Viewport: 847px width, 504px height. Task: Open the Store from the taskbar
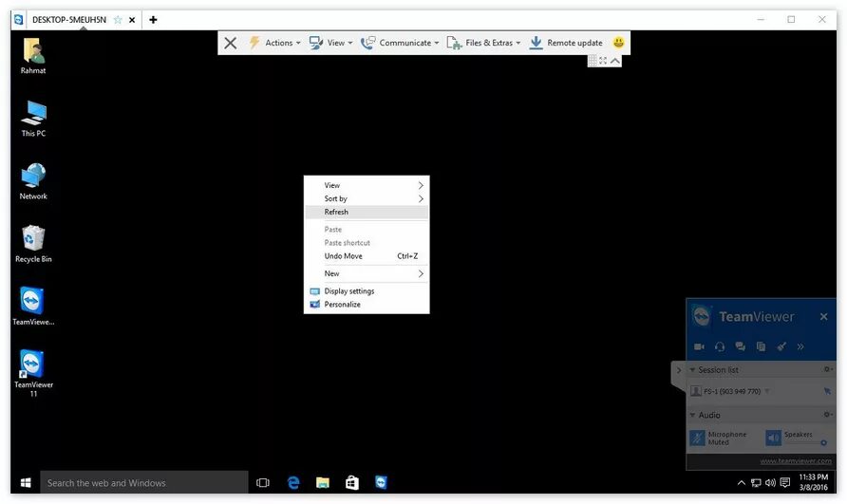351,482
